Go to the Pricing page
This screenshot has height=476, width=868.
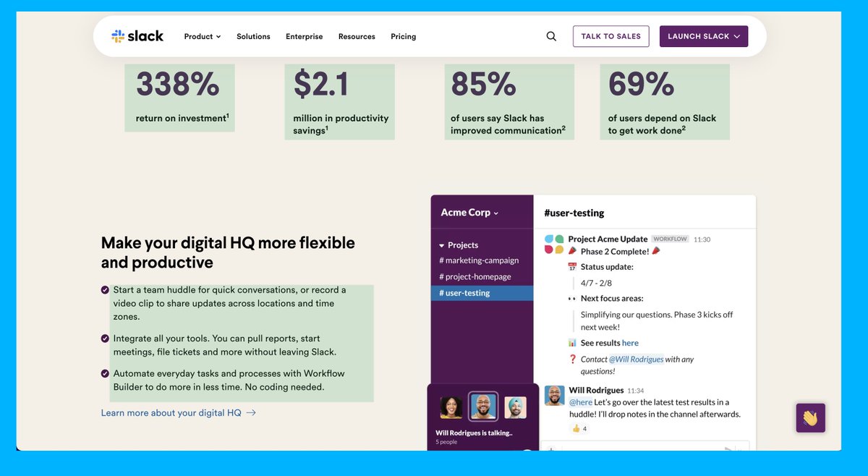pos(404,36)
